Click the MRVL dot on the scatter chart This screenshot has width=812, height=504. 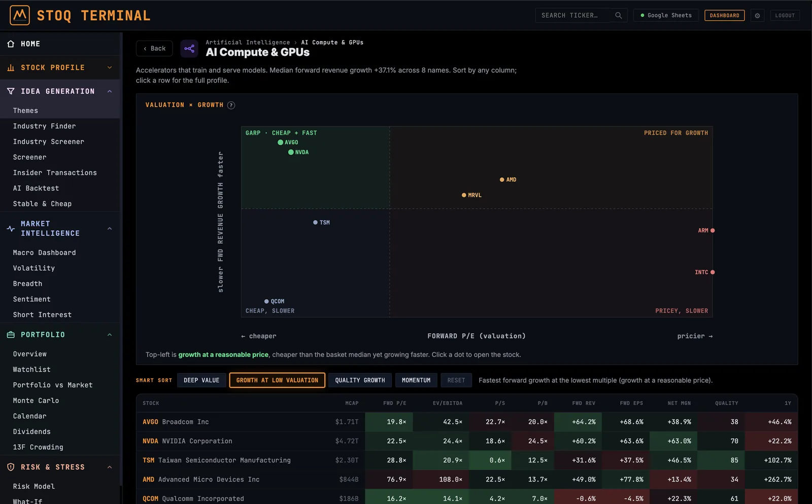tap(464, 195)
